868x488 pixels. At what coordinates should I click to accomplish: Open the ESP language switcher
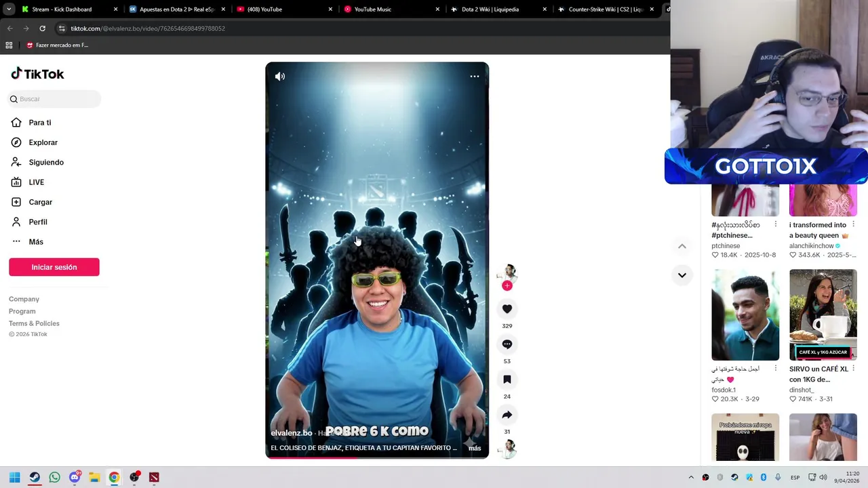click(x=795, y=477)
